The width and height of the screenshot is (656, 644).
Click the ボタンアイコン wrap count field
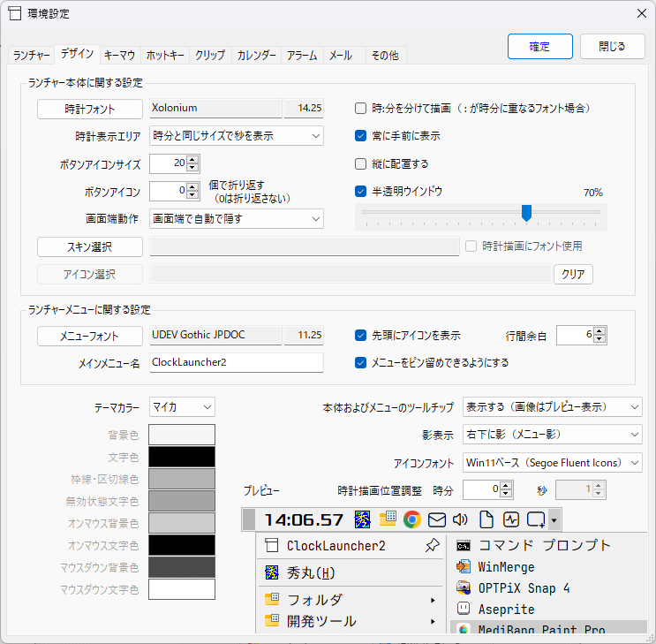pos(169,191)
